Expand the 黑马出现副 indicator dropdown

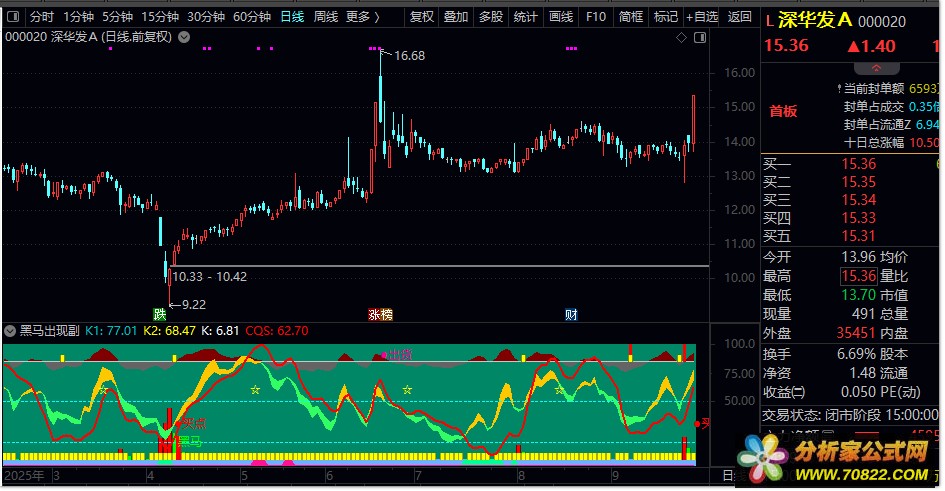point(10,330)
